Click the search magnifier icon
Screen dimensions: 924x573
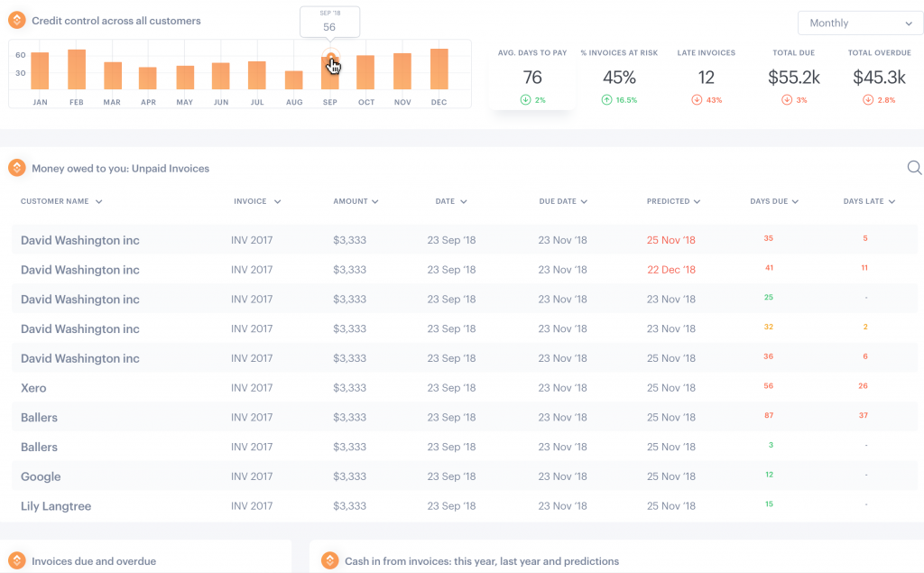[914, 168]
